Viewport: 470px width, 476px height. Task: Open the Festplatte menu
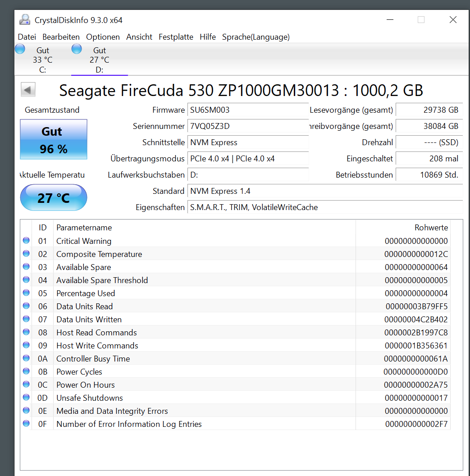(176, 37)
